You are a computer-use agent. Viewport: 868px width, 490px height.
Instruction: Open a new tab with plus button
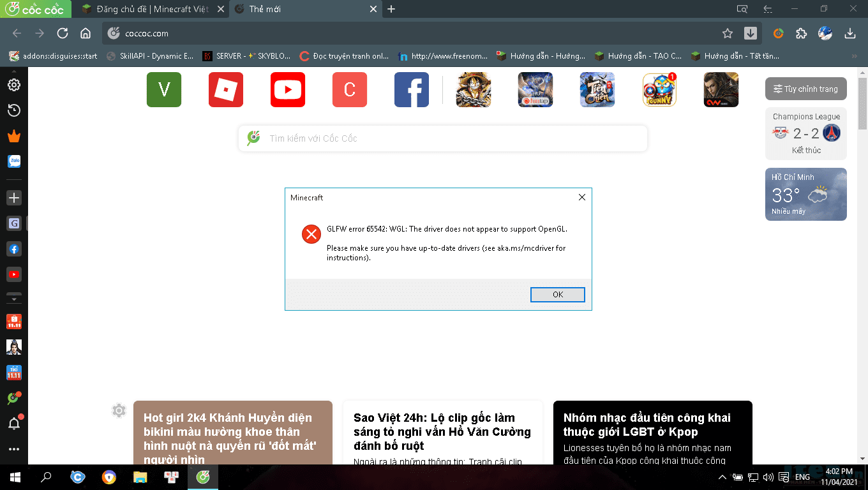point(391,9)
